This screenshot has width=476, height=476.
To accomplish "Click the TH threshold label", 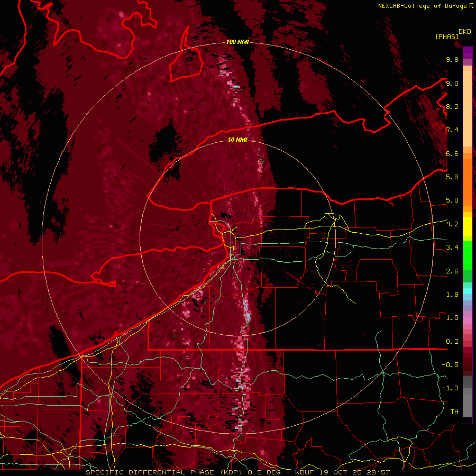I will point(454,412).
